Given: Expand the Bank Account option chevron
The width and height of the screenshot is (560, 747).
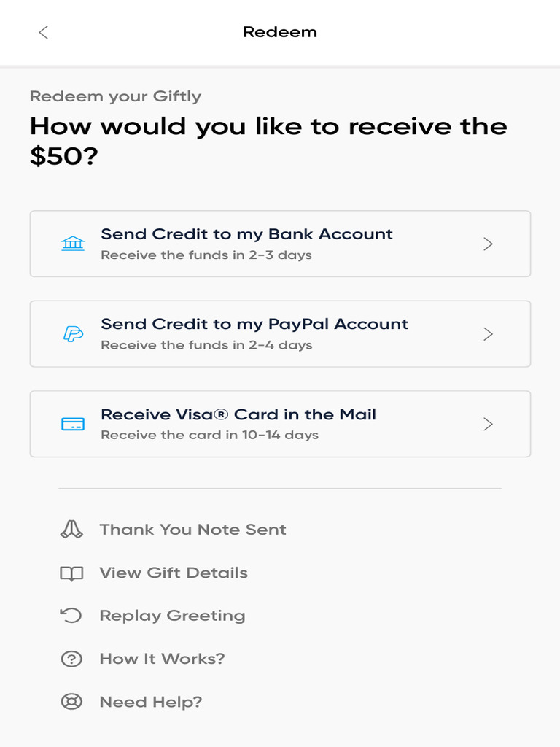Looking at the screenshot, I should 489,244.
